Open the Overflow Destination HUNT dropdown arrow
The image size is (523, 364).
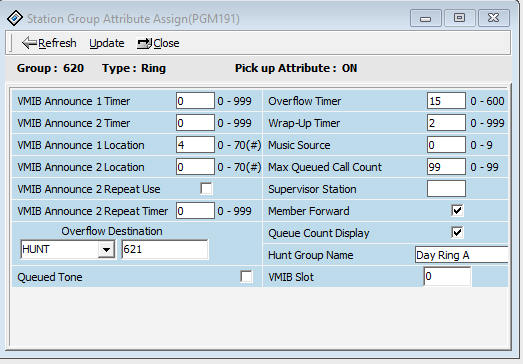pyautogui.click(x=106, y=249)
